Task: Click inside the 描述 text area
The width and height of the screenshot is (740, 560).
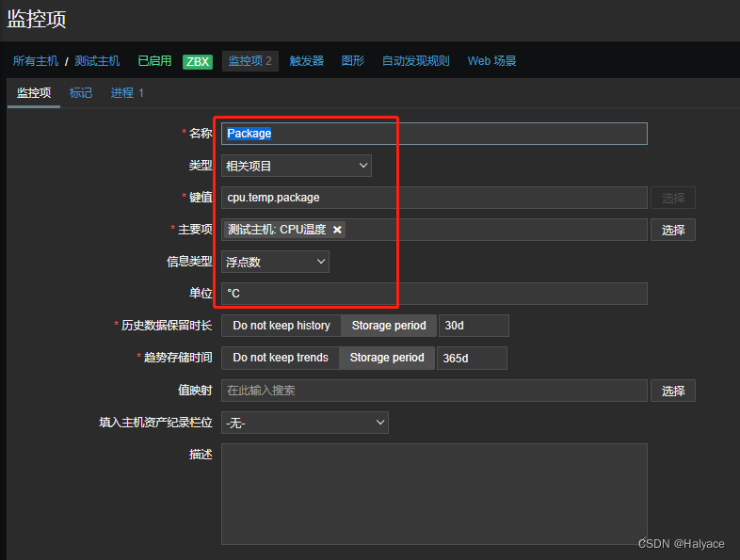Action: click(433, 493)
